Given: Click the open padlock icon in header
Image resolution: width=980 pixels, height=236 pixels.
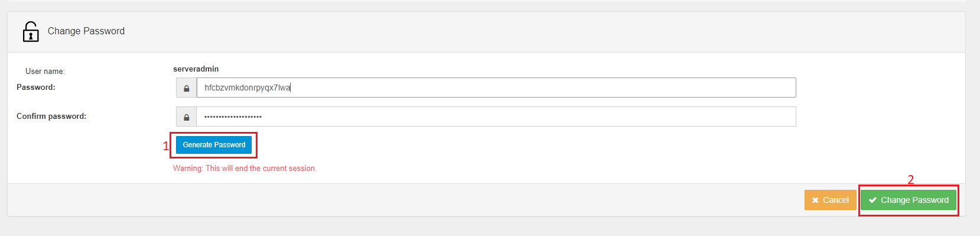Looking at the screenshot, I should [x=31, y=31].
